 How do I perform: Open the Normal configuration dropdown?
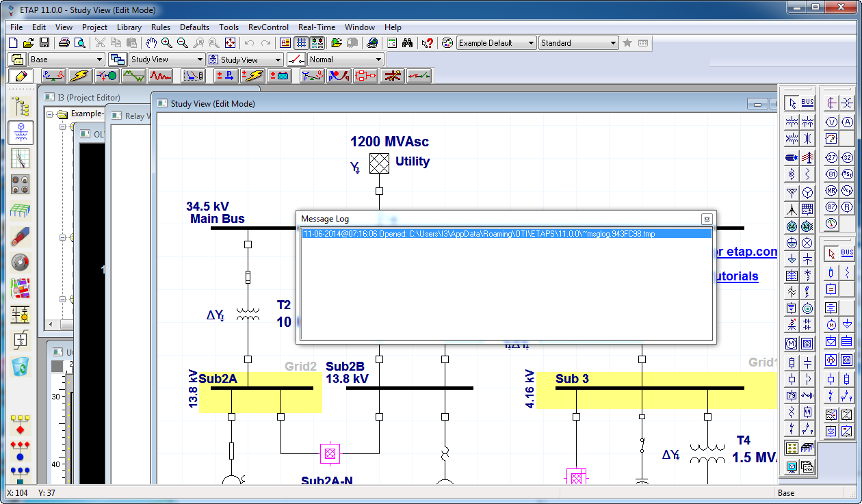379,59
